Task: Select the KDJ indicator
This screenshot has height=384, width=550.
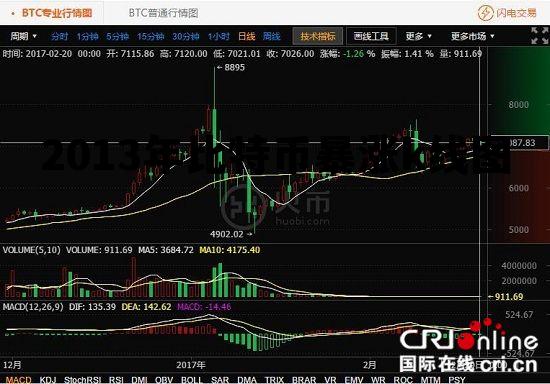Action: tap(48, 380)
